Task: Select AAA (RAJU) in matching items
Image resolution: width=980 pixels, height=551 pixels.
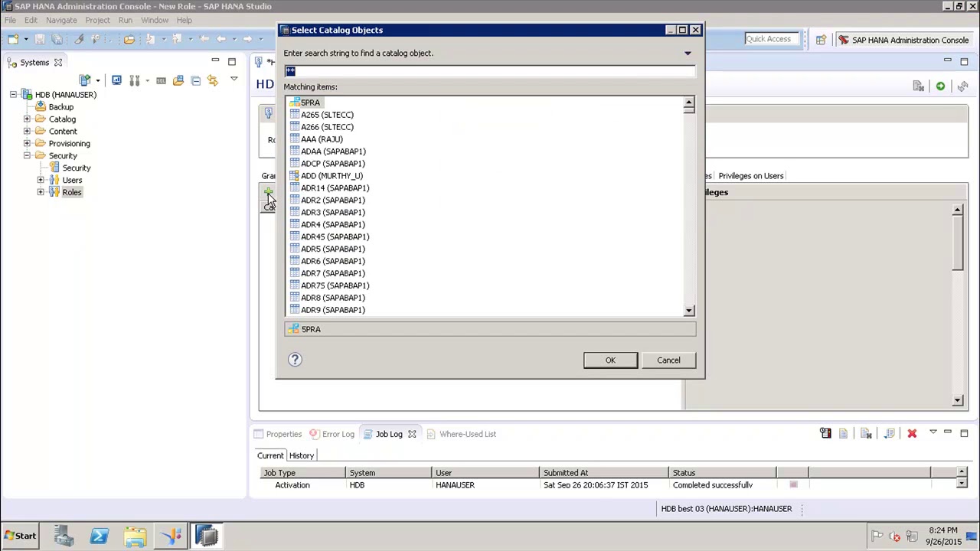Action: point(322,139)
